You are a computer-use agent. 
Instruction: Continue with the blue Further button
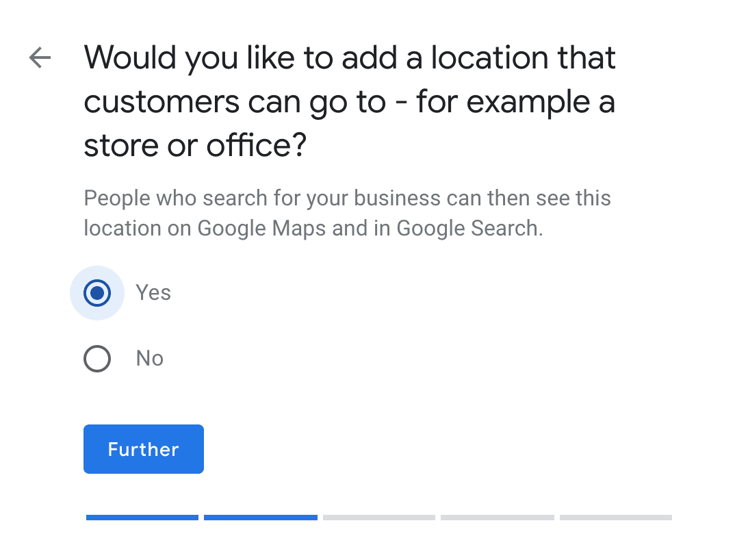(x=144, y=449)
